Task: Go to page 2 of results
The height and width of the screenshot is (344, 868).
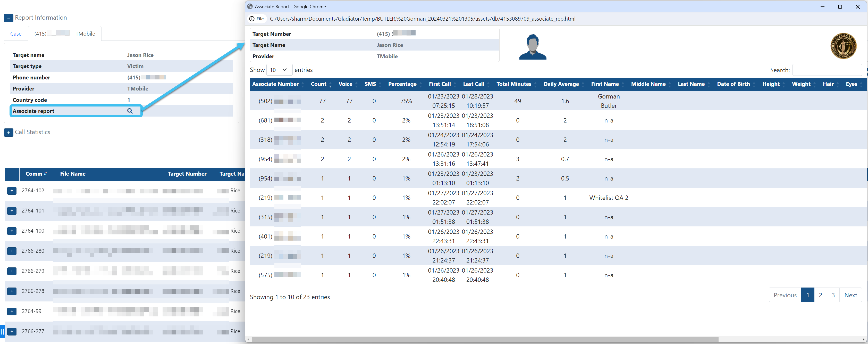Action: [x=820, y=295]
